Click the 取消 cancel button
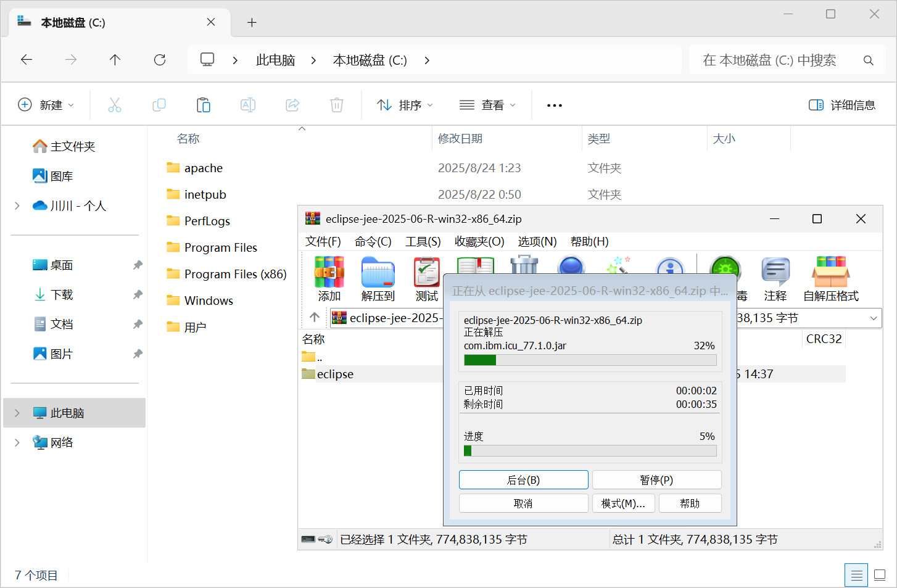 (x=524, y=503)
